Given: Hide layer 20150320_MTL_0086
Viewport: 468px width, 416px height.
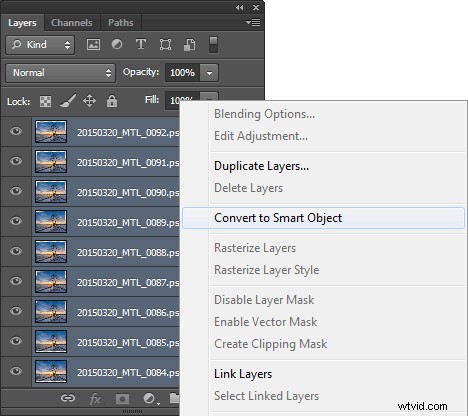Looking at the screenshot, I should [16, 311].
